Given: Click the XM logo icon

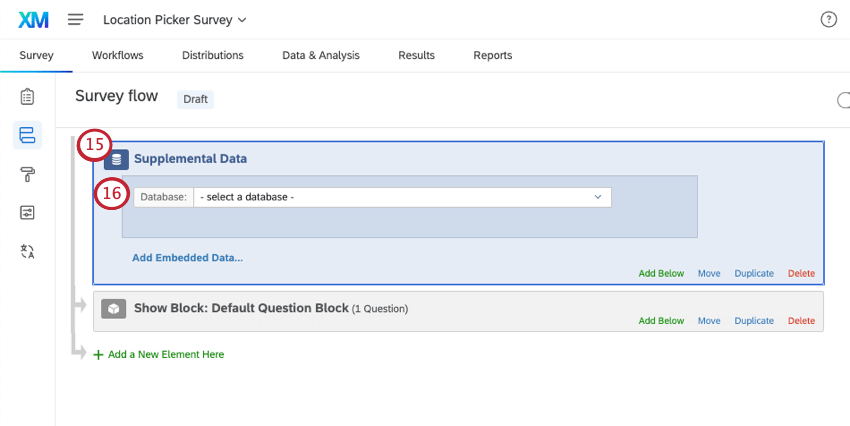Looking at the screenshot, I should pos(34,19).
